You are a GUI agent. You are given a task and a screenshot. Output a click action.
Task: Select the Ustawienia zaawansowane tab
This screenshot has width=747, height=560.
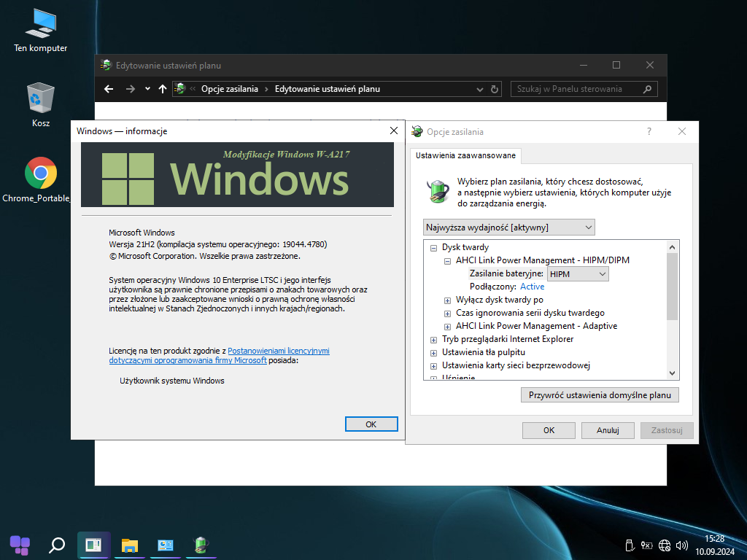465,155
